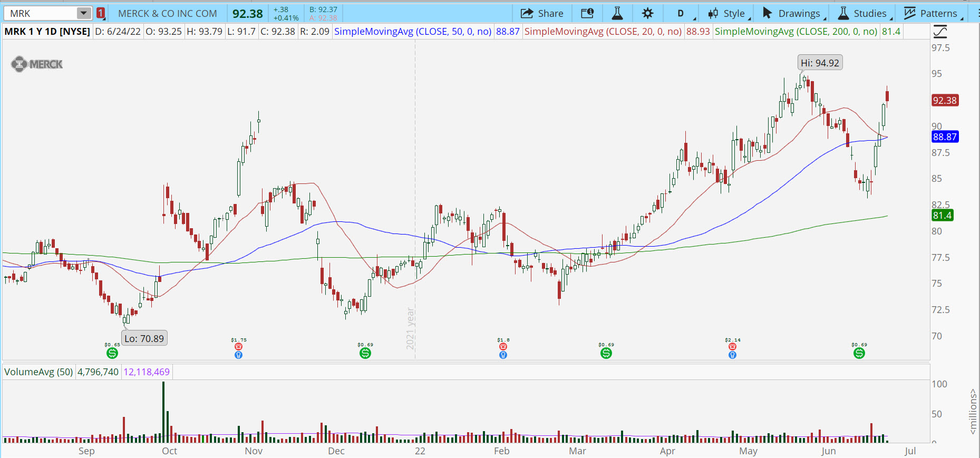
Task: Click the Hi: 94.92 price bubble
Action: (x=820, y=63)
